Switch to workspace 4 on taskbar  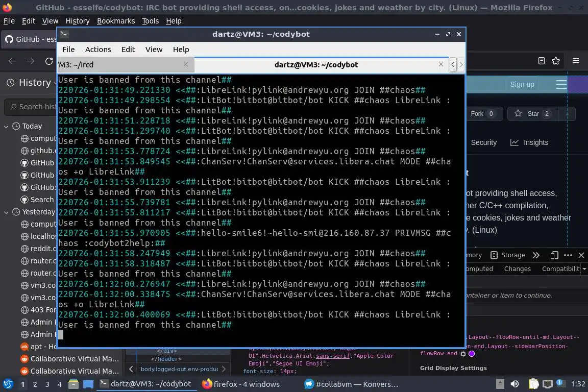pos(59,384)
